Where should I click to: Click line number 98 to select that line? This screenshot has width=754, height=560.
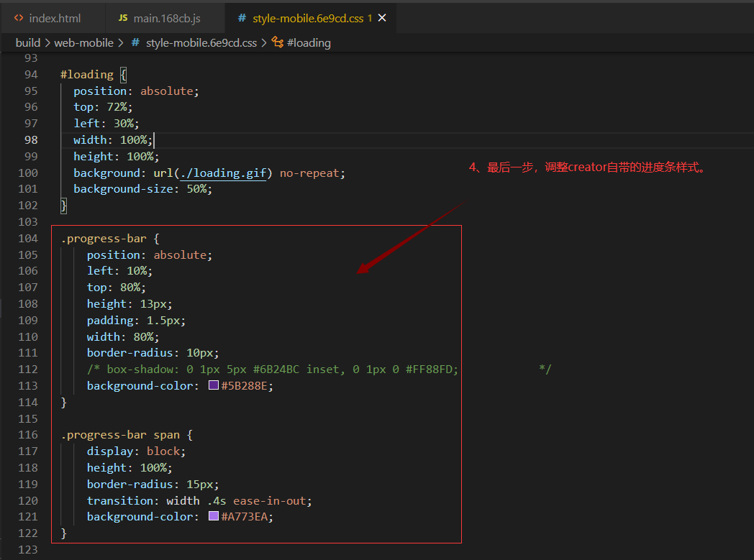[31, 139]
